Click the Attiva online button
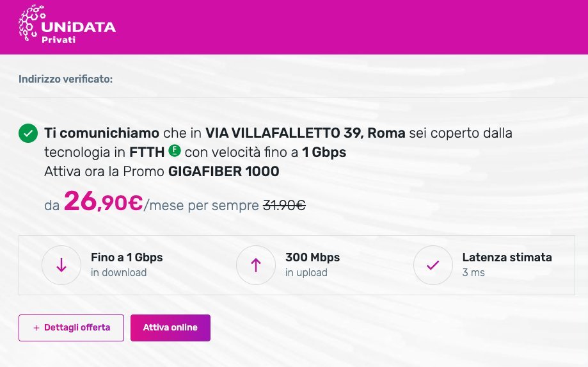The width and height of the screenshot is (588, 367). (170, 328)
